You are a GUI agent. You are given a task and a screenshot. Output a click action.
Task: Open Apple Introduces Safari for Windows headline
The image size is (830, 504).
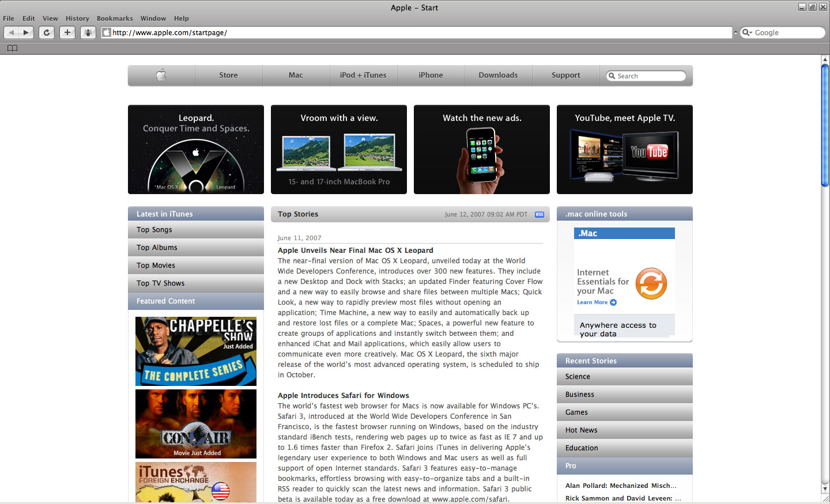[344, 396]
